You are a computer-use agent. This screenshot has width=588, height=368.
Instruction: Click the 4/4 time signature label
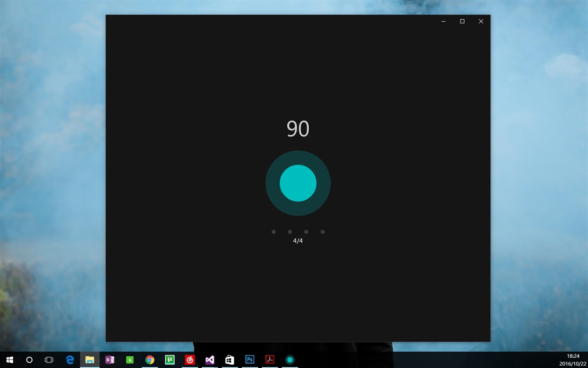[298, 240]
